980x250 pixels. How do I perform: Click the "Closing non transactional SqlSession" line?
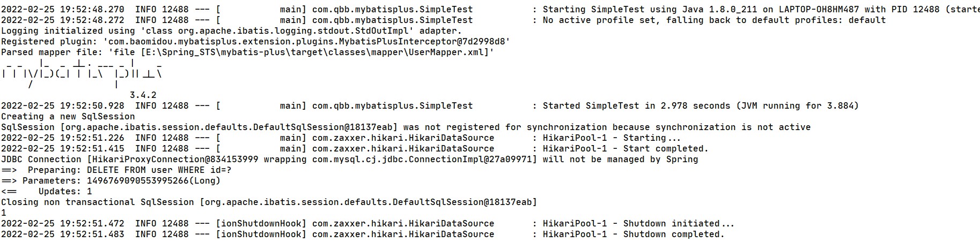[97, 202]
